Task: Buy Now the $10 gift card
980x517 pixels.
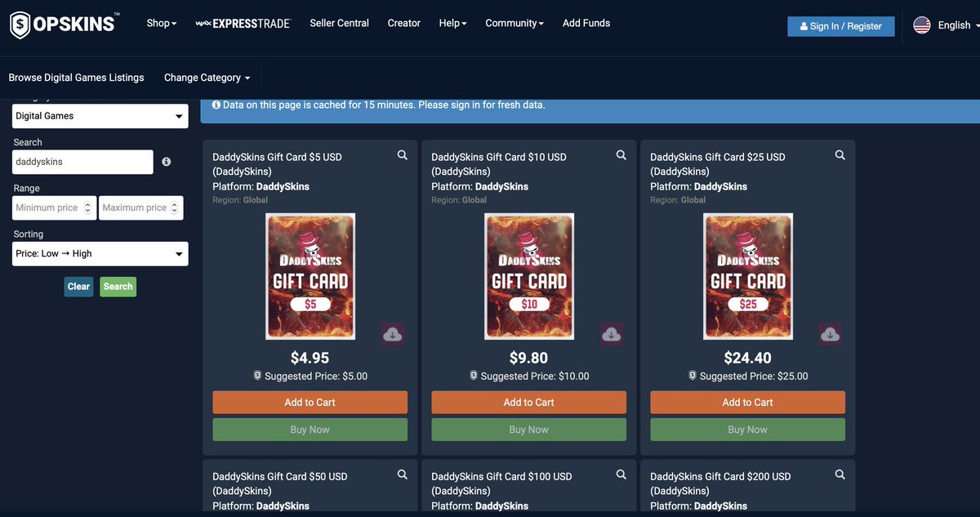Action: [x=529, y=430]
